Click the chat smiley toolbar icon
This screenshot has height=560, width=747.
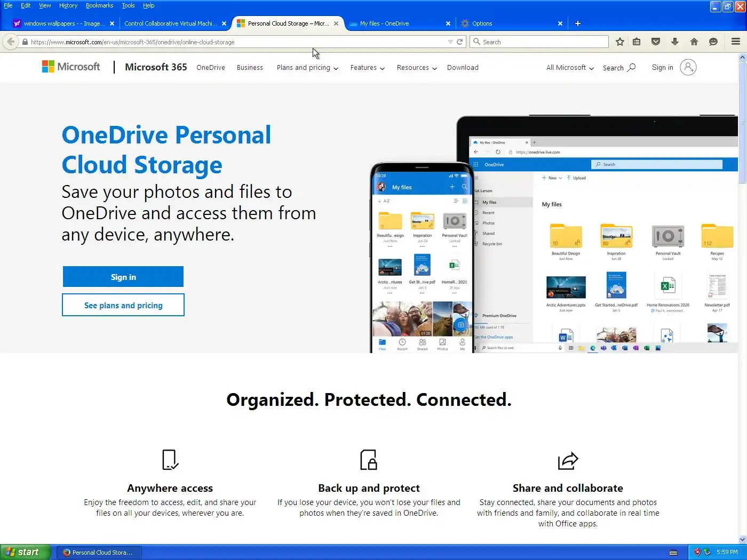coord(713,42)
